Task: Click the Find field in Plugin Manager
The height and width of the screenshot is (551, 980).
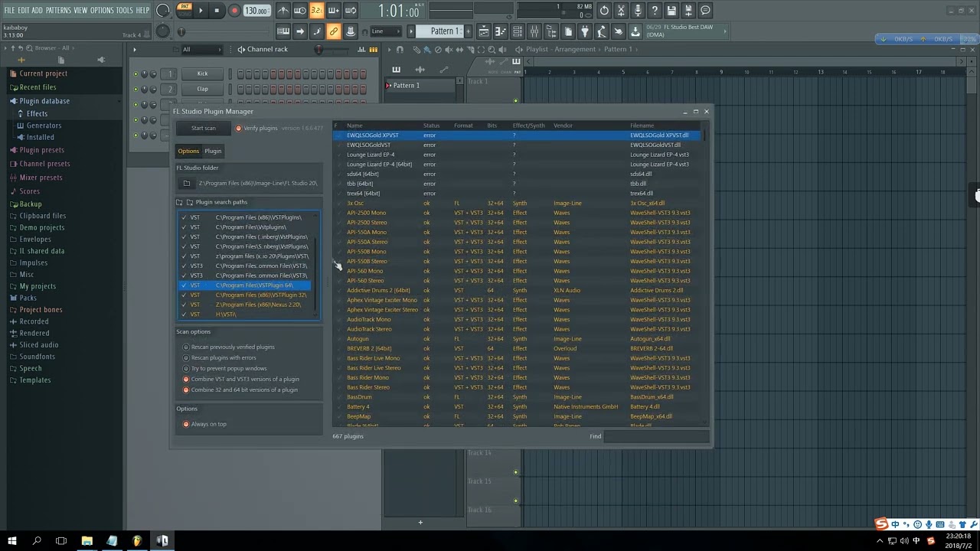Action: [x=655, y=436]
